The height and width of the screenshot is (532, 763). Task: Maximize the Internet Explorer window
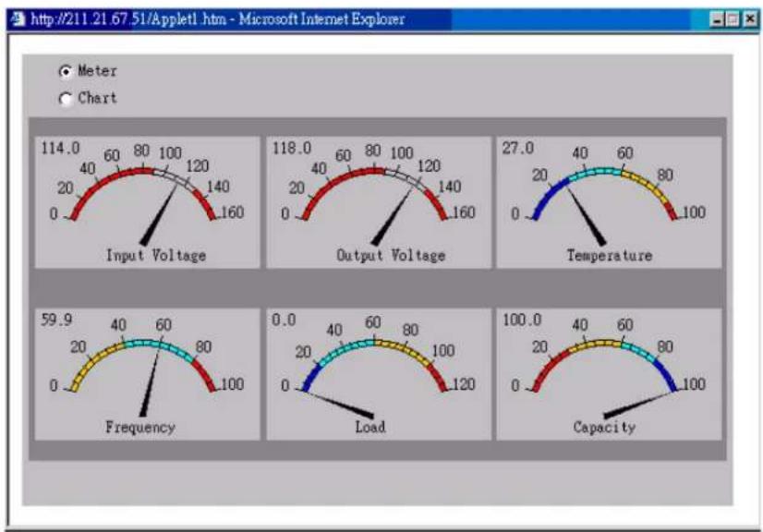click(733, 19)
